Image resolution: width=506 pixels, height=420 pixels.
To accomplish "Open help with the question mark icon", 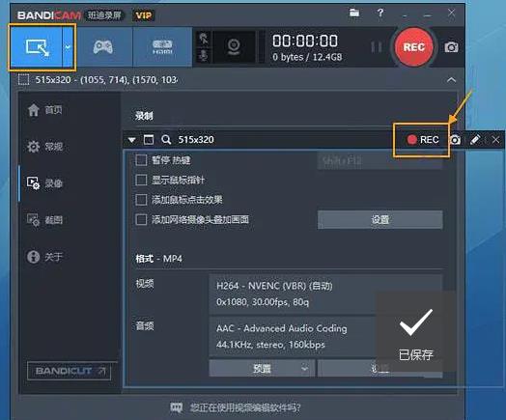I will [x=380, y=13].
